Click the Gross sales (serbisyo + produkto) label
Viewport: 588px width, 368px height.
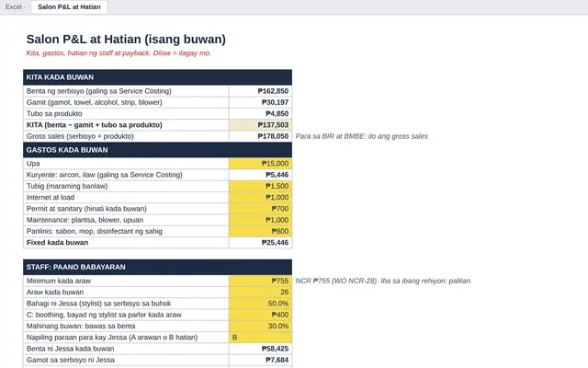[126, 136]
